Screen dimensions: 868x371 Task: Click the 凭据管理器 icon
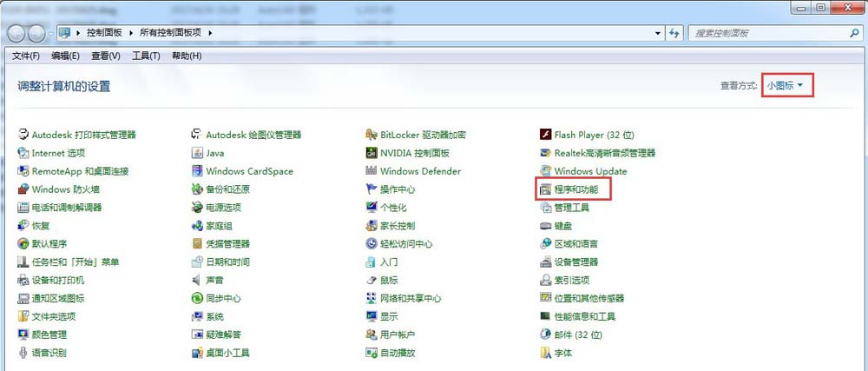197,243
